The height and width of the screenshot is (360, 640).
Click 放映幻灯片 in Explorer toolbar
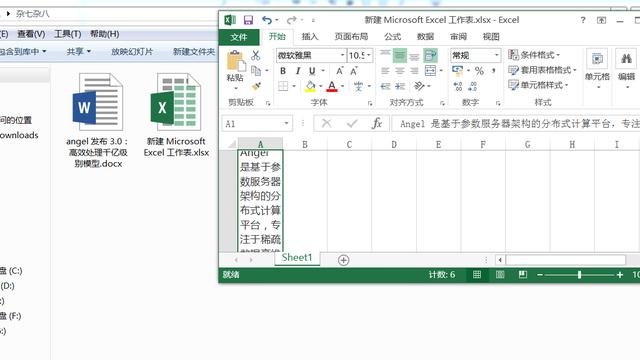[132, 51]
